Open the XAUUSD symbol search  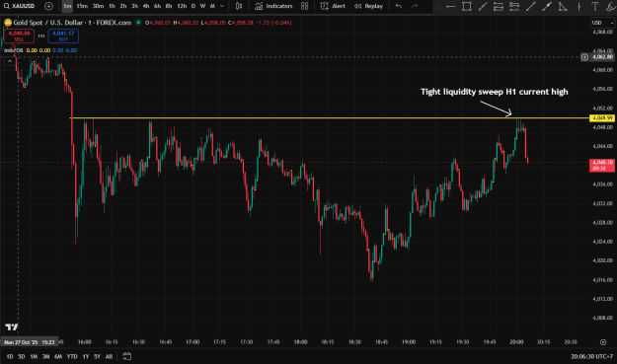tap(19, 6)
